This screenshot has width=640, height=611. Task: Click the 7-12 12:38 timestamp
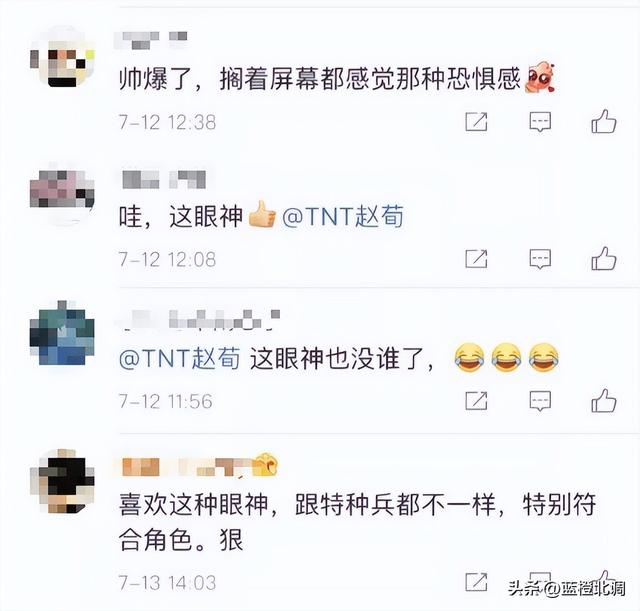coord(167,122)
